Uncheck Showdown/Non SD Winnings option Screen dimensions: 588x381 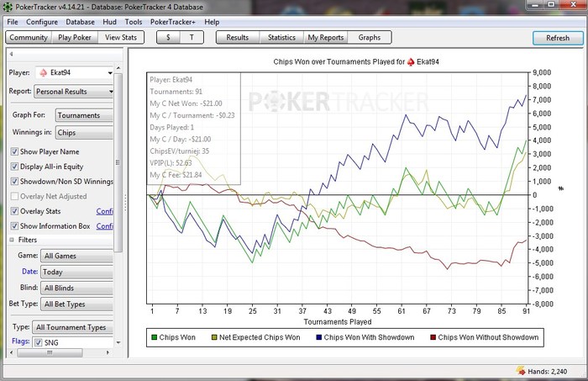(x=14, y=182)
